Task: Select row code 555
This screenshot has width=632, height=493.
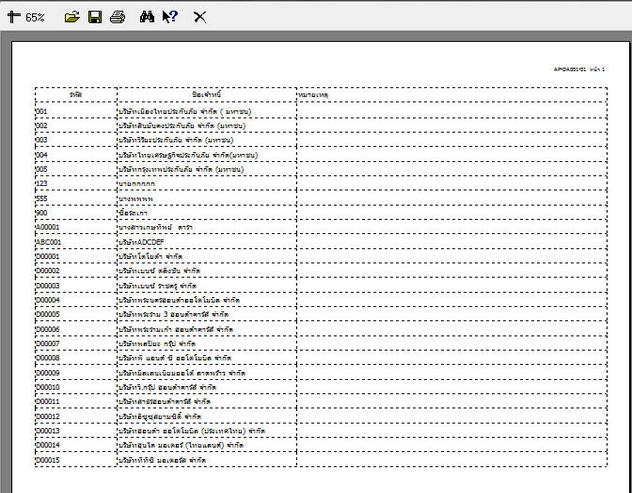Action: [x=42, y=199]
